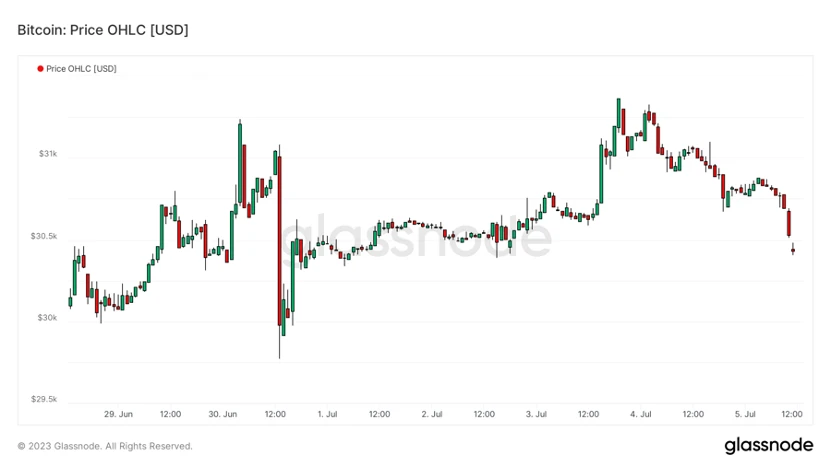Select the $30.5k y-axis label
Image resolution: width=832 pixels, height=468 pixels.
45,236
